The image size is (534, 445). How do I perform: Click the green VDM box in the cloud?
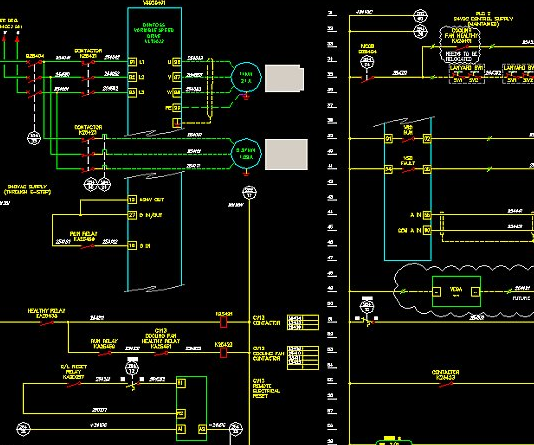click(x=456, y=291)
